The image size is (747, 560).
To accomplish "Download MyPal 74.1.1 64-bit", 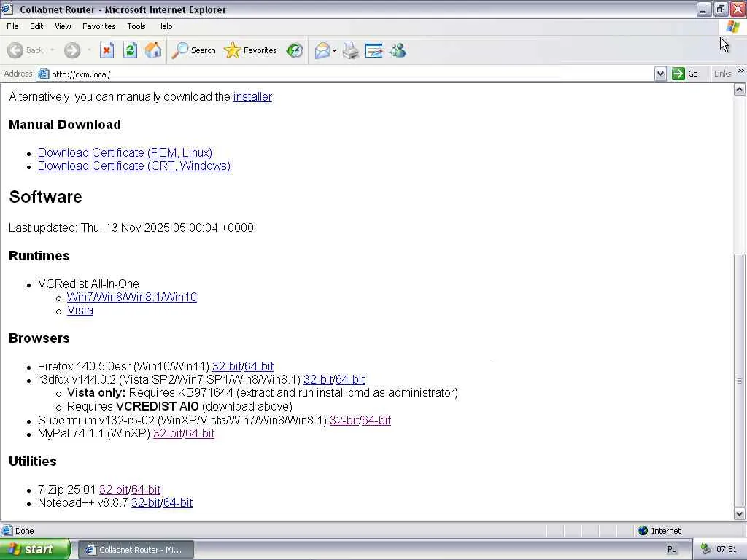I will click(x=200, y=433).
